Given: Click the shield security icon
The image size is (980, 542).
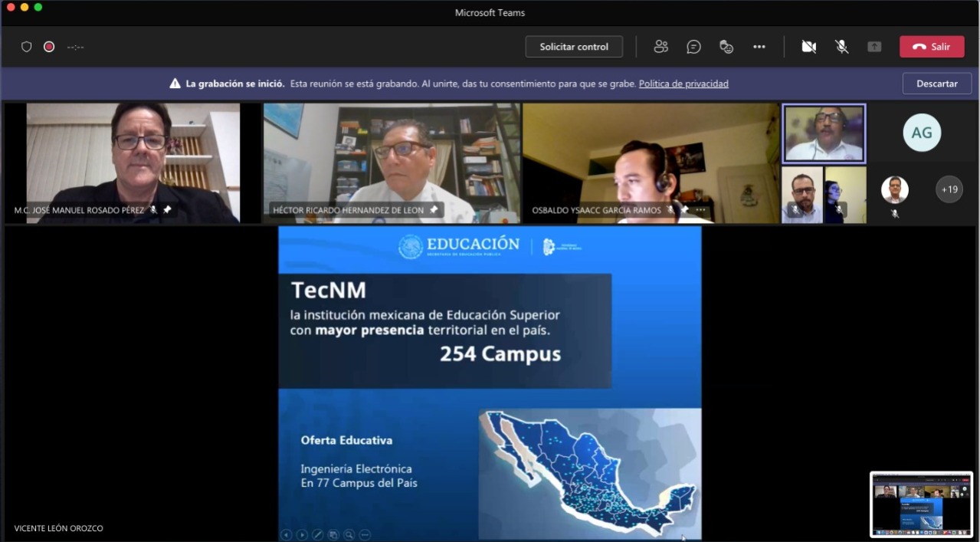Looking at the screenshot, I should [26, 47].
